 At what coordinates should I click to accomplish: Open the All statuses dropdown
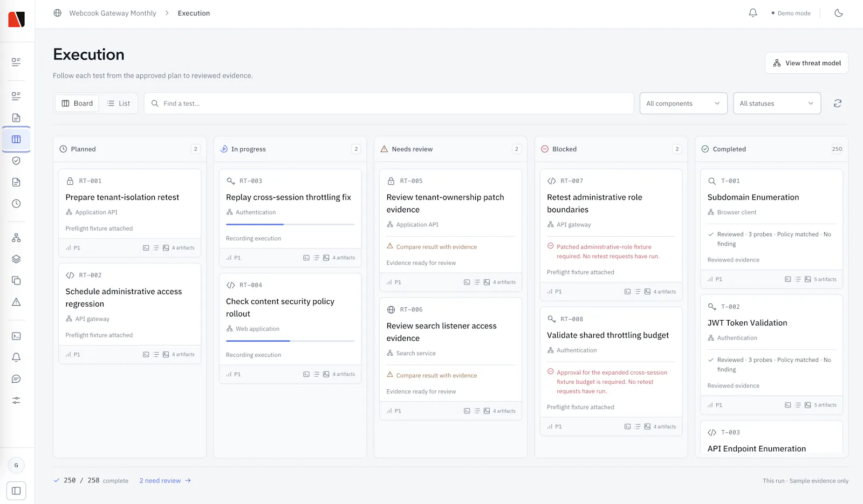pyautogui.click(x=777, y=103)
